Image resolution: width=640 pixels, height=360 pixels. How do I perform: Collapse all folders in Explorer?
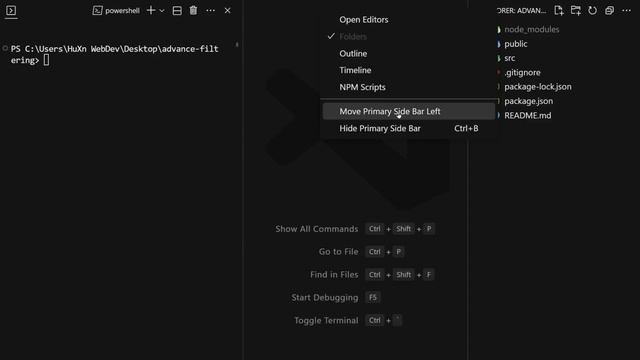[609, 10]
